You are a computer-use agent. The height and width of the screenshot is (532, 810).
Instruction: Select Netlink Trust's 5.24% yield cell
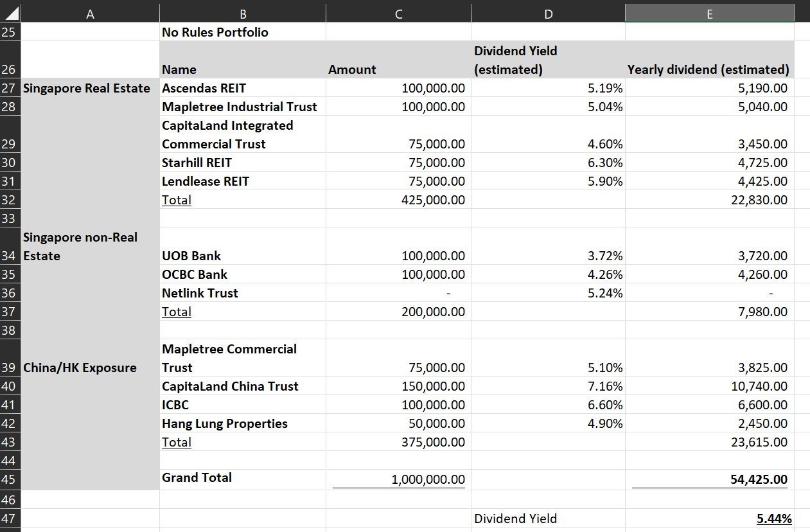(x=549, y=294)
